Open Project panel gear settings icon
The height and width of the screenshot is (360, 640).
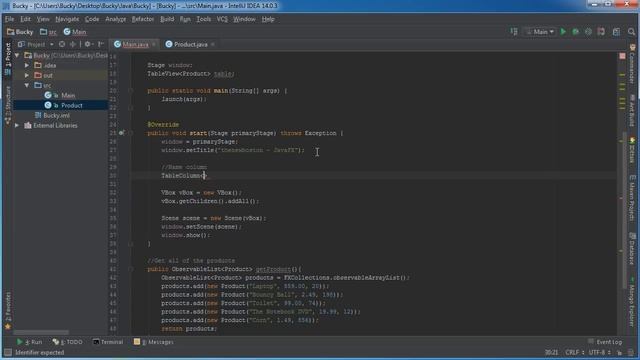(87, 44)
